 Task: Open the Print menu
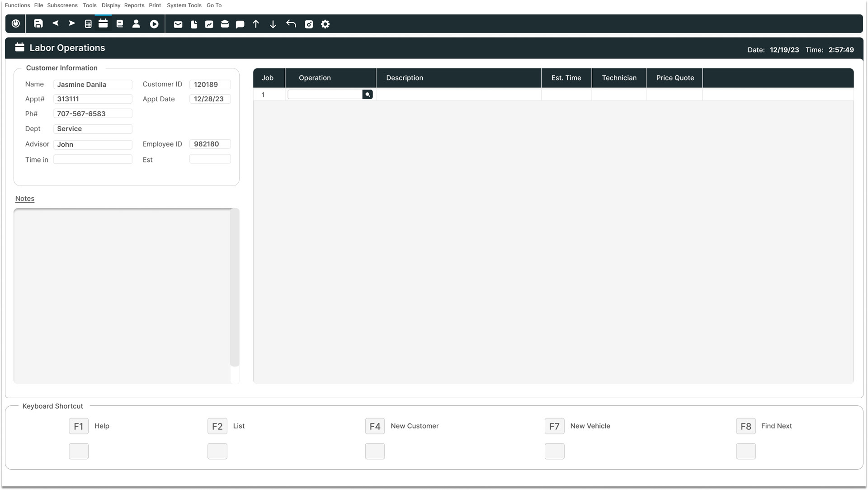pyautogui.click(x=155, y=5)
